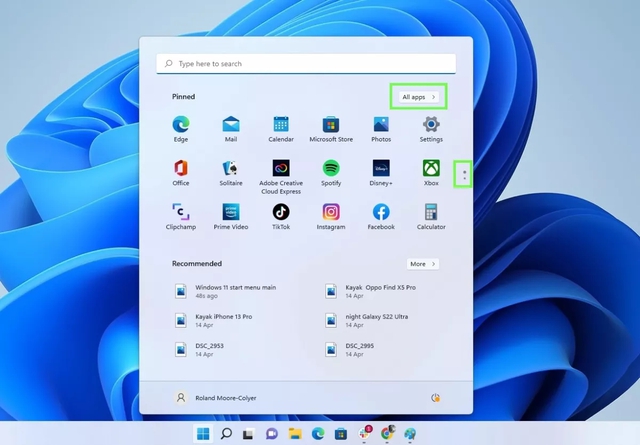Open Microsoft Store from pinned
The image size is (640, 445).
click(x=331, y=129)
